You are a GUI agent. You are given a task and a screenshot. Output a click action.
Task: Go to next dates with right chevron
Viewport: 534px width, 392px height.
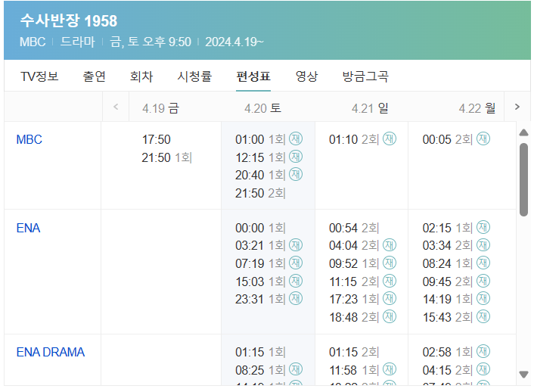(x=517, y=107)
